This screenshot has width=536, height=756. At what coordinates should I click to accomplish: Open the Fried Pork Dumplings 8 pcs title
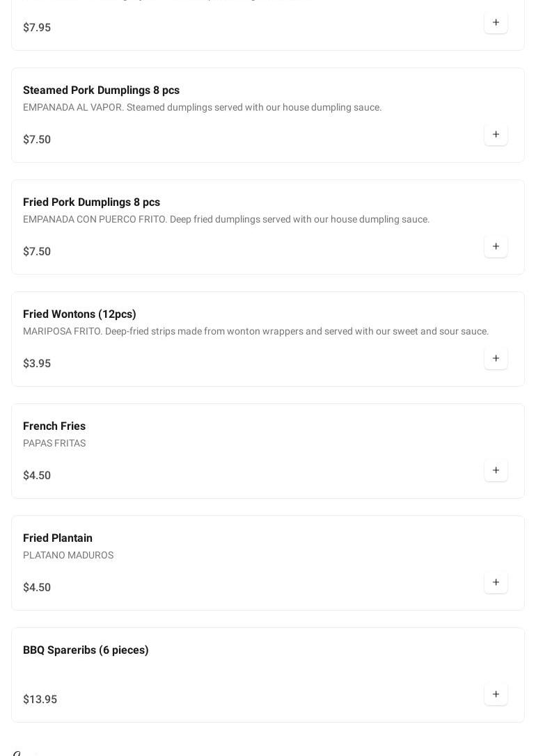tap(91, 202)
